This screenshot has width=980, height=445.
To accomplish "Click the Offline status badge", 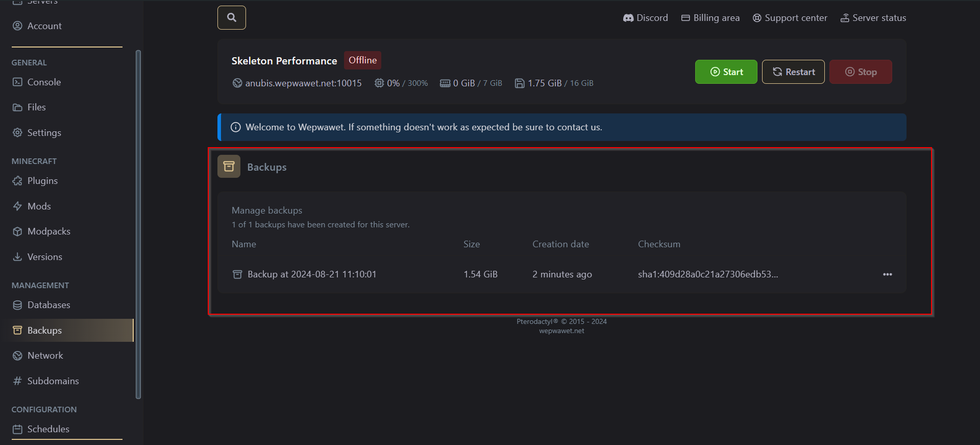I will click(x=362, y=60).
